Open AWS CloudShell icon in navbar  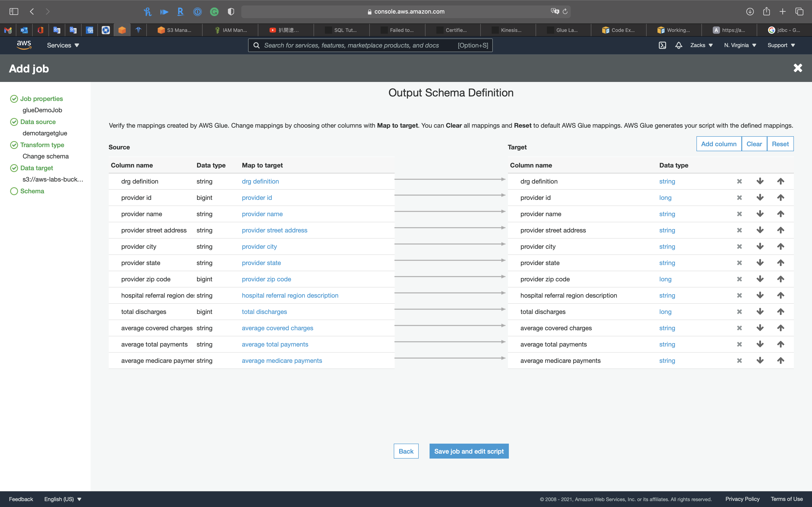tap(662, 45)
